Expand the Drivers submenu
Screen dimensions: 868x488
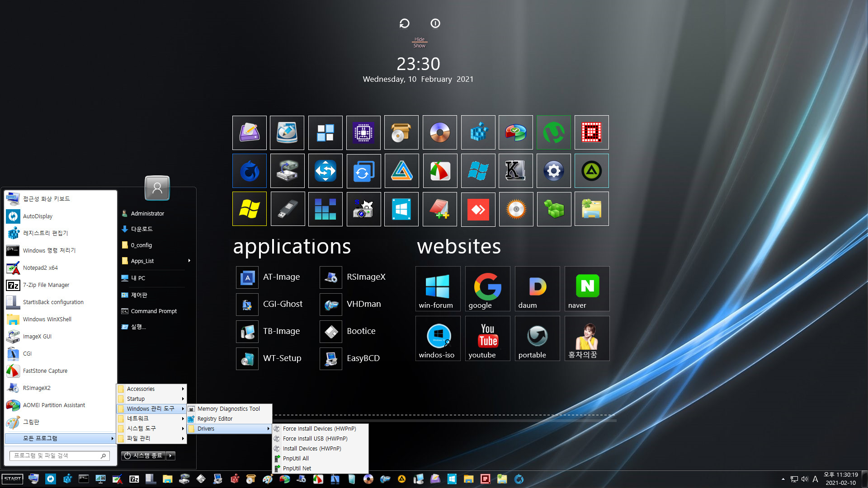tap(229, 429)
